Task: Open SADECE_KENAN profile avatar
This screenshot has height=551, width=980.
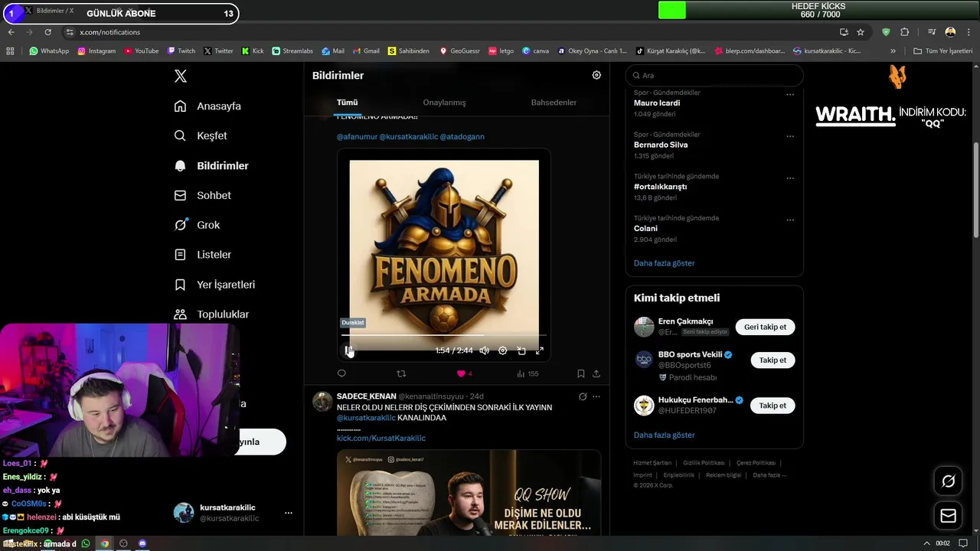Action: pos(322,401)
